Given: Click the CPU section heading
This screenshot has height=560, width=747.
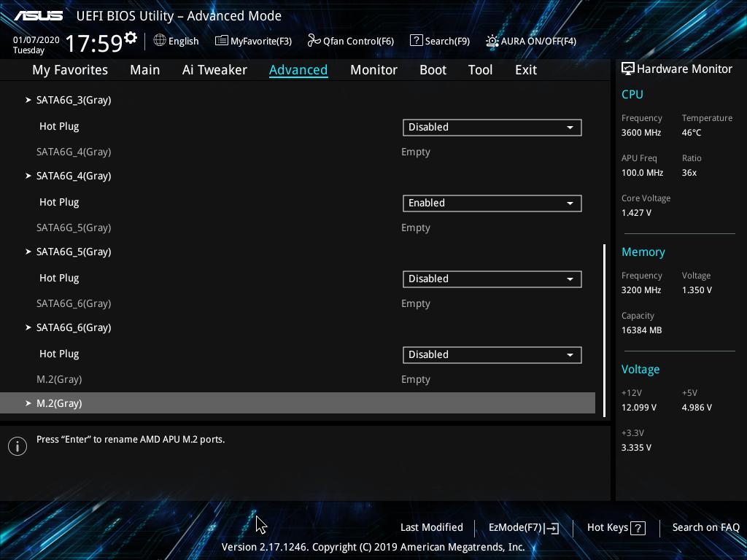Looking at the screenshot, I should coord(632,94).
